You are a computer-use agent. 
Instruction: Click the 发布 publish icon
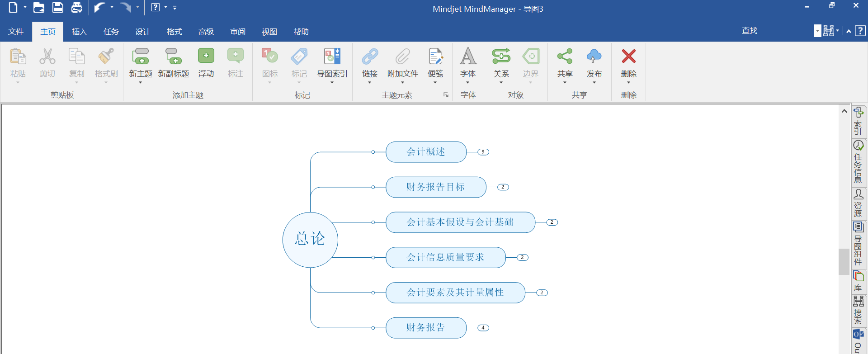pos(594,57)
